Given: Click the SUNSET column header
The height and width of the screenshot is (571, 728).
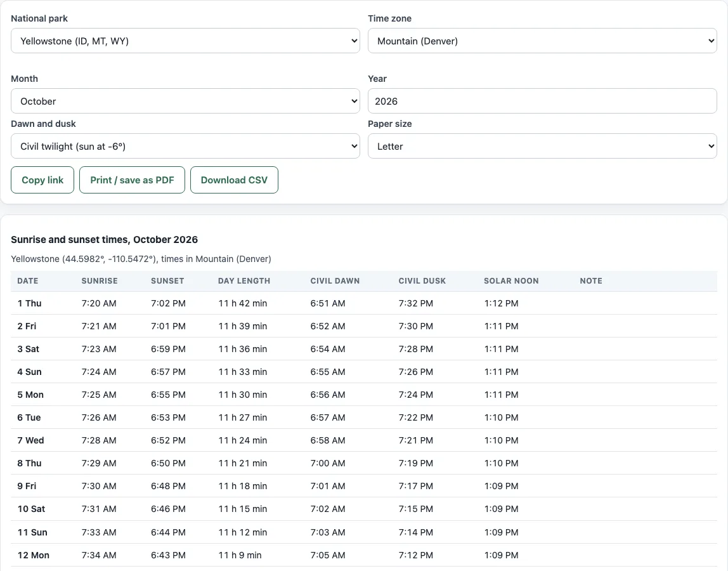Looking at the screenshot, I should 167,281.
